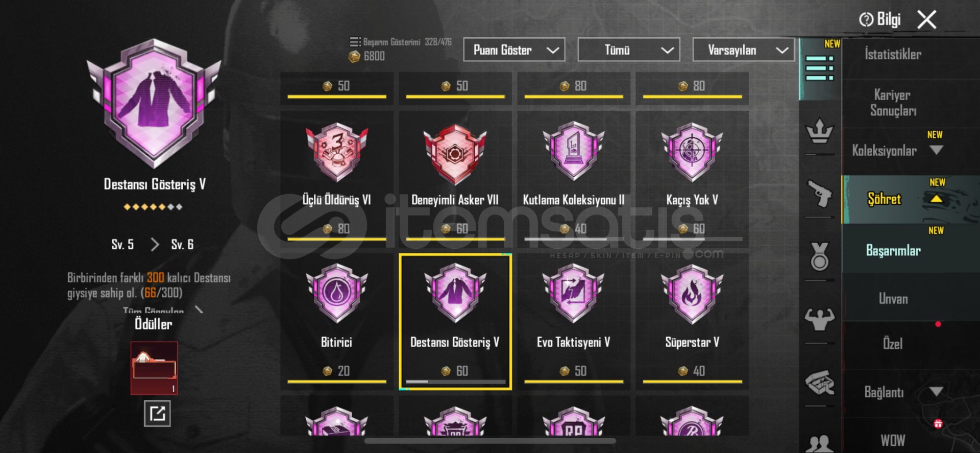Collapse the Şöhret menu section
This screenshot has height=453, width=980.
(936, 199)
